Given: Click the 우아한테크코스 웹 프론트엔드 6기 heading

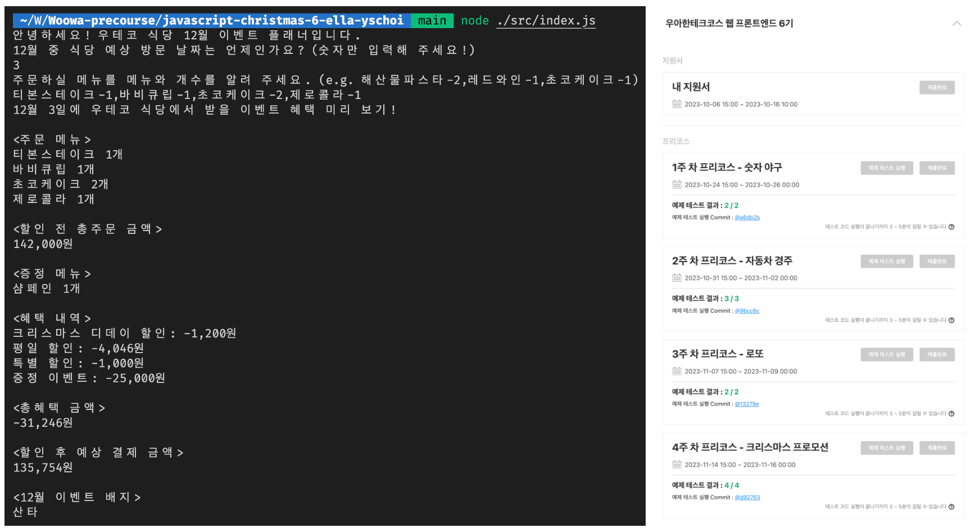Looking at the screenshot, I should [729, 23].
